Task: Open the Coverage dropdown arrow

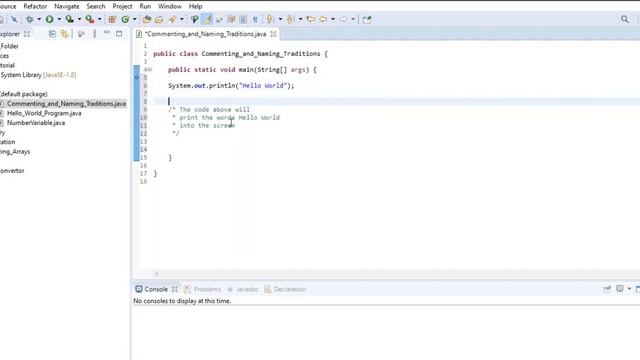Action: (x=79, y=19)
